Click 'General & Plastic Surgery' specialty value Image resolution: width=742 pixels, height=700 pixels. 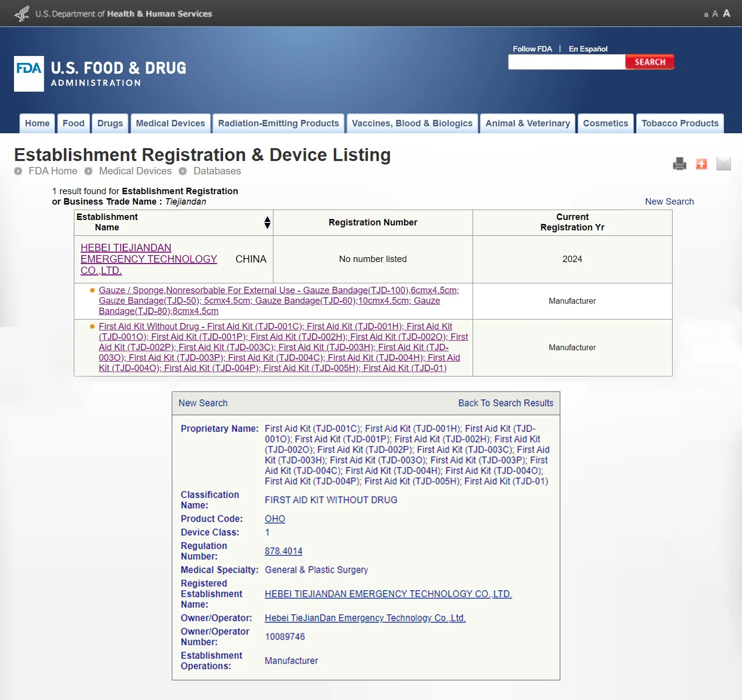tap(317, 570)
